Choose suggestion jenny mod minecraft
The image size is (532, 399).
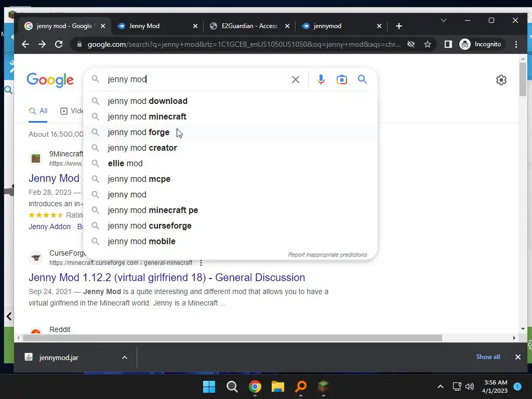(230, 117)
